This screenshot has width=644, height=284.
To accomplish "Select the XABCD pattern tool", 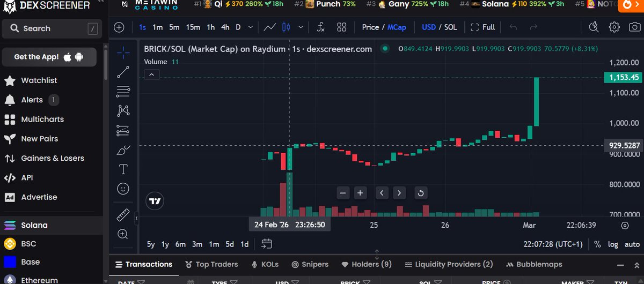I will (x=123, y=110).
